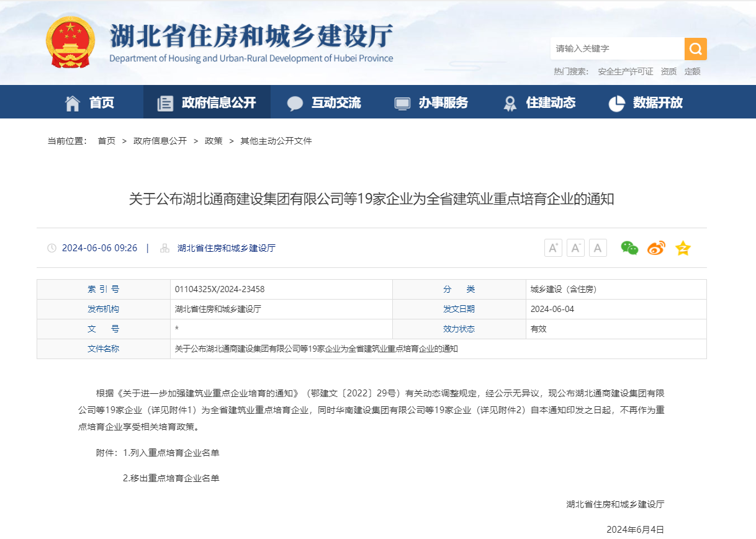Share to QQ Zone star icon
The image size is (756, 539).
tap(683, 248)
